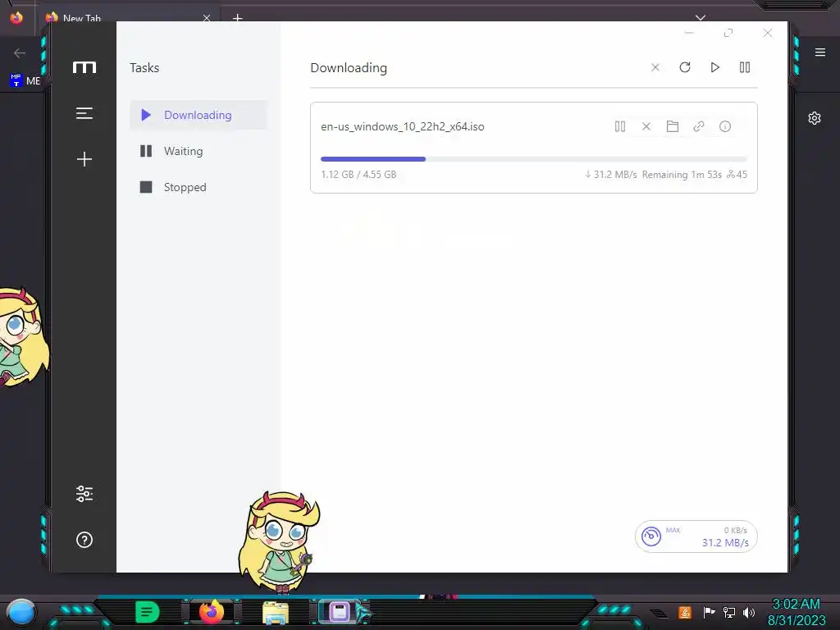The image size is (840, 630).
Task: Select the en-us_windows_10_22h2_x64.iso file name
Action: click(402, 127)
